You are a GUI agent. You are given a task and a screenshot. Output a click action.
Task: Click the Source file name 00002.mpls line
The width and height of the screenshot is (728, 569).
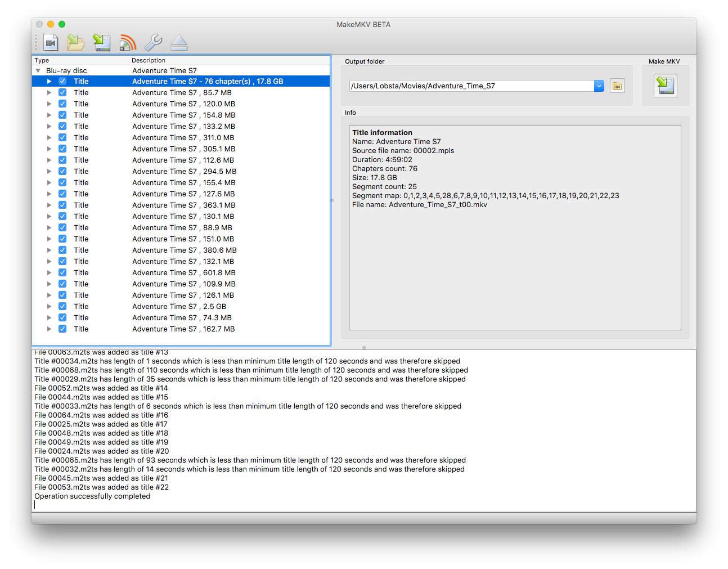[x=403, y=151]
